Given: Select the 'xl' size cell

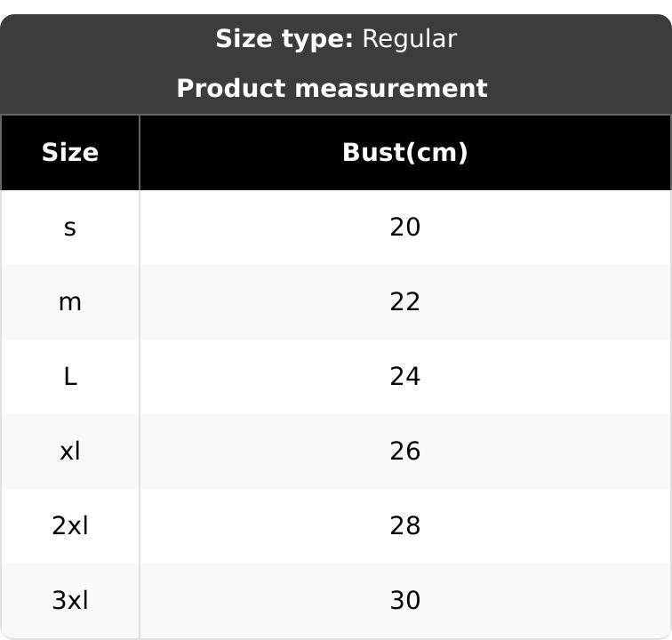Looking at the screenshot, I should point(70,452).
